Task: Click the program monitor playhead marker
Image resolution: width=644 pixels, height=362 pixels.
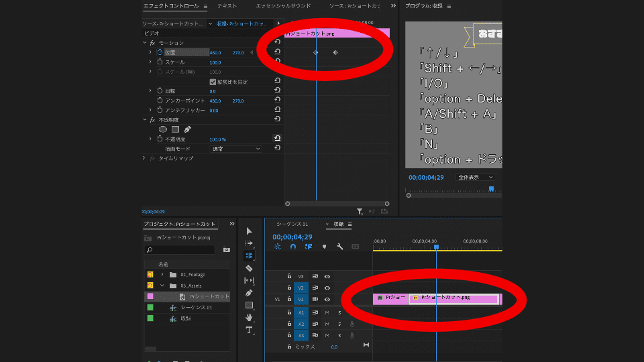Action: (x=491, y=189)
